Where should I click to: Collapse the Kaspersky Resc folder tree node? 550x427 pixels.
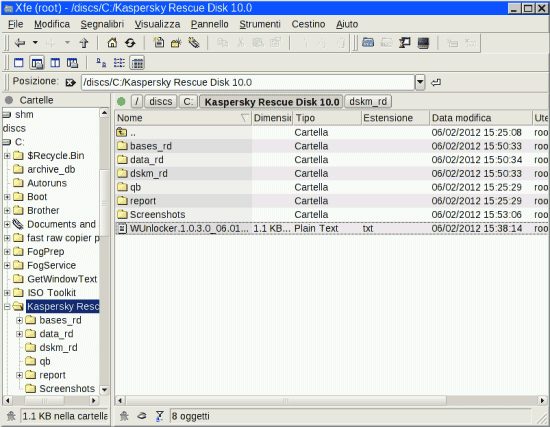tap(7, 307)
